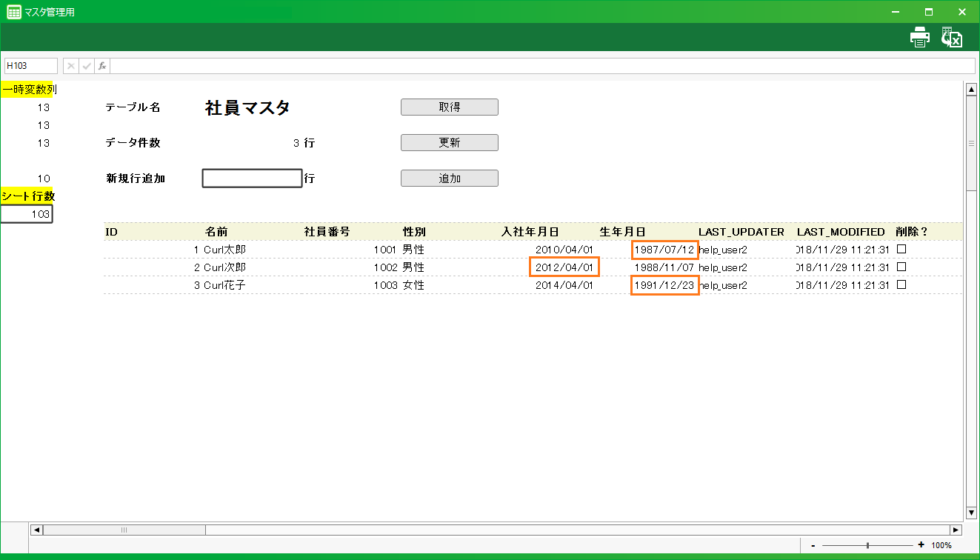Click the printer icon in the toolbar
This screenshot has width=980, height=560.
919,37
